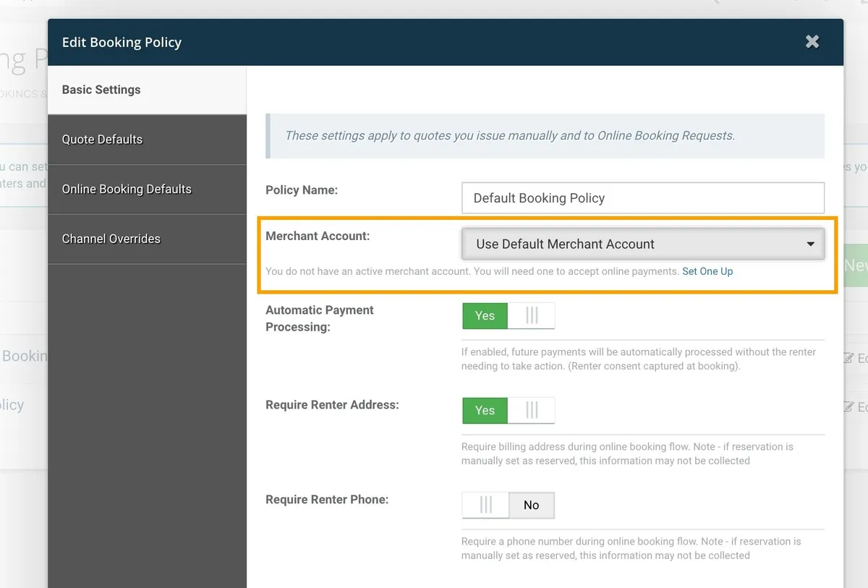Screen dimensions: 868x588
Task: Follow the Set One Up link
Action: pos(707,271)
